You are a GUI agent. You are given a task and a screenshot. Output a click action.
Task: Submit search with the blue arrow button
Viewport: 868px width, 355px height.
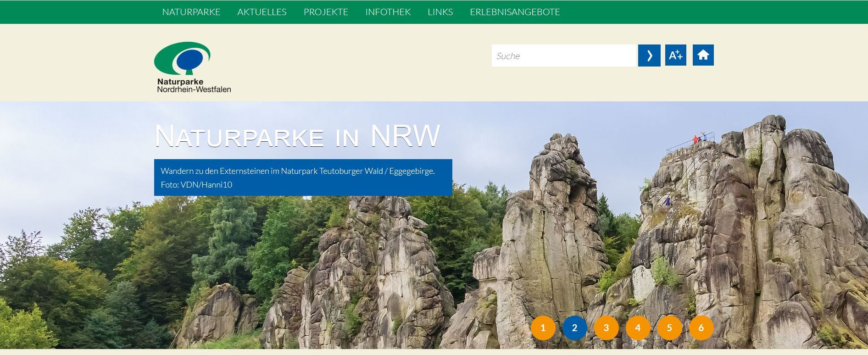click(x=649, y=55)
